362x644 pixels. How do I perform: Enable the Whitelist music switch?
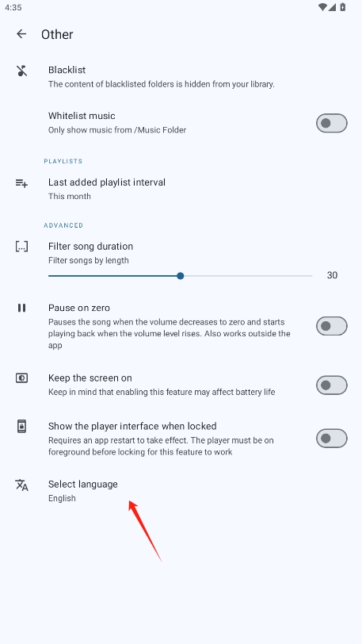332,123
